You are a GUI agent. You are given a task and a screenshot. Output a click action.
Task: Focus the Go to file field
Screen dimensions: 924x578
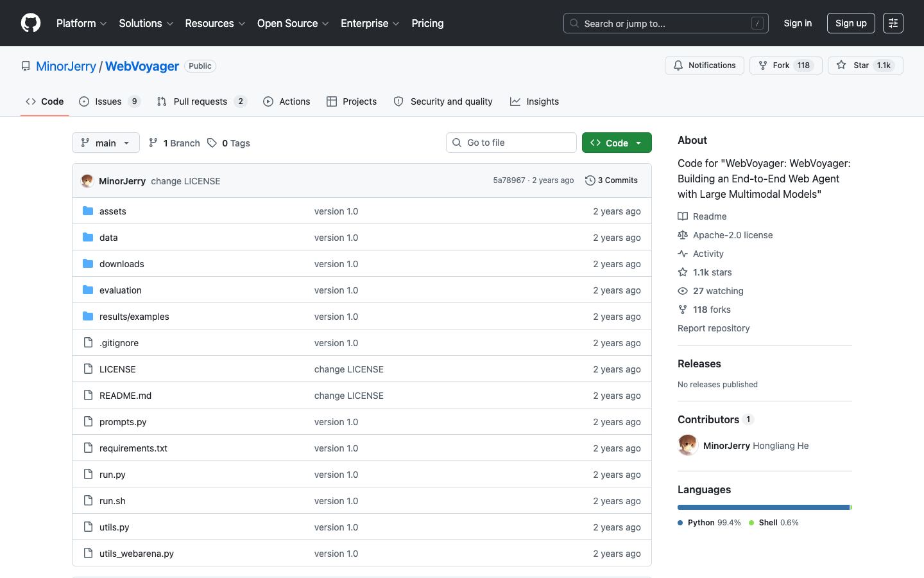click(511, 143)
